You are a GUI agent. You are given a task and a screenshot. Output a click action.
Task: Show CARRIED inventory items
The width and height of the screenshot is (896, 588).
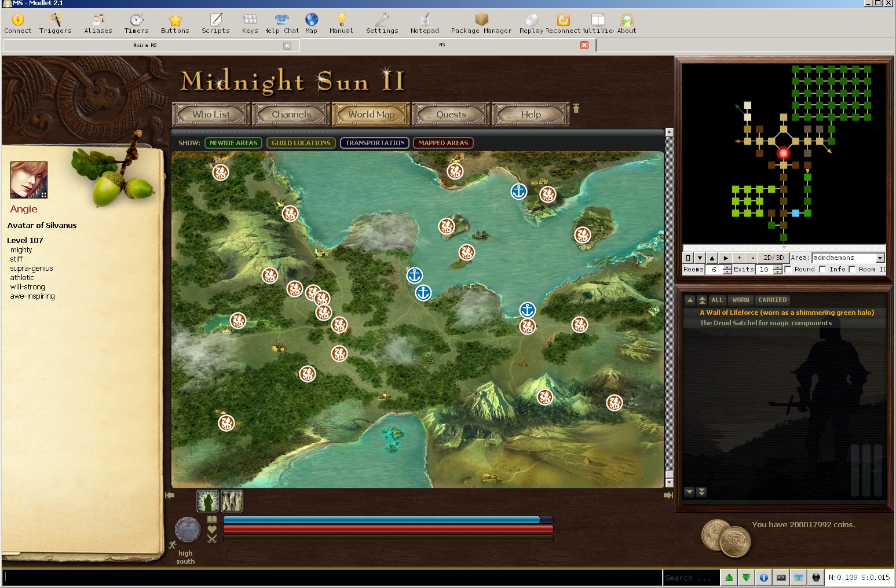tap(772, 300)
